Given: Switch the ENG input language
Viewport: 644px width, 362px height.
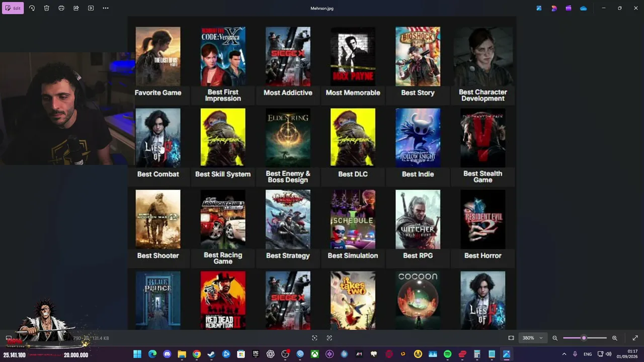Looking at the screenshot, I should tap(588, 354).
